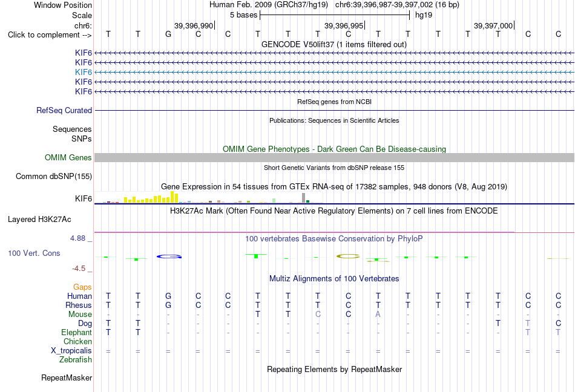Screen dimensions: 575x392
Task: Open the H3K27Ac Mark ENCODE track title
Action: [334, 211]
